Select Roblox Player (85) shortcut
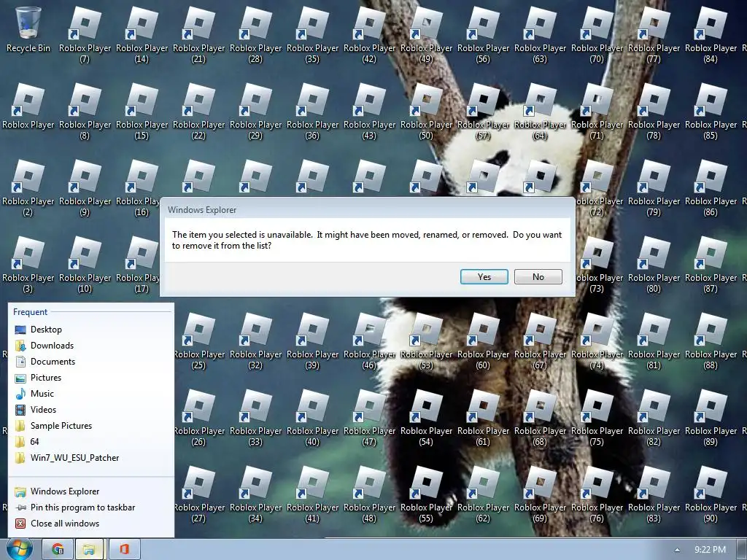The image size is (747, 560). click(711, 111)
